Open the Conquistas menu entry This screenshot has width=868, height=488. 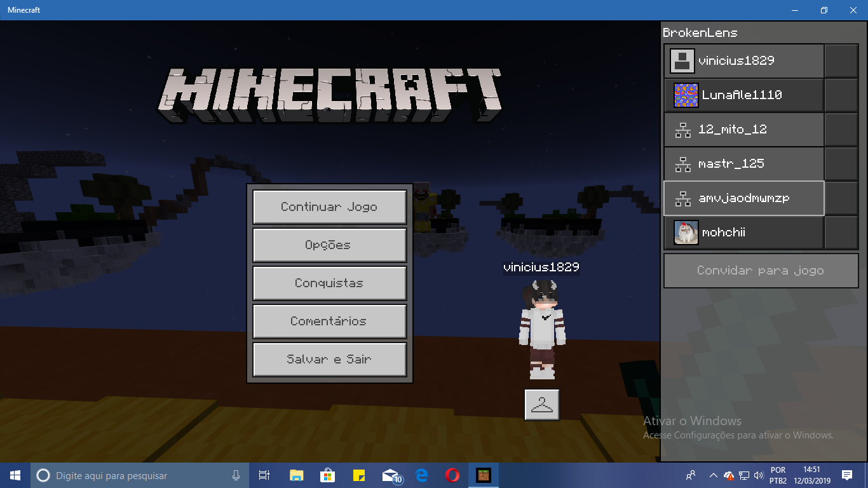point(329,283)
